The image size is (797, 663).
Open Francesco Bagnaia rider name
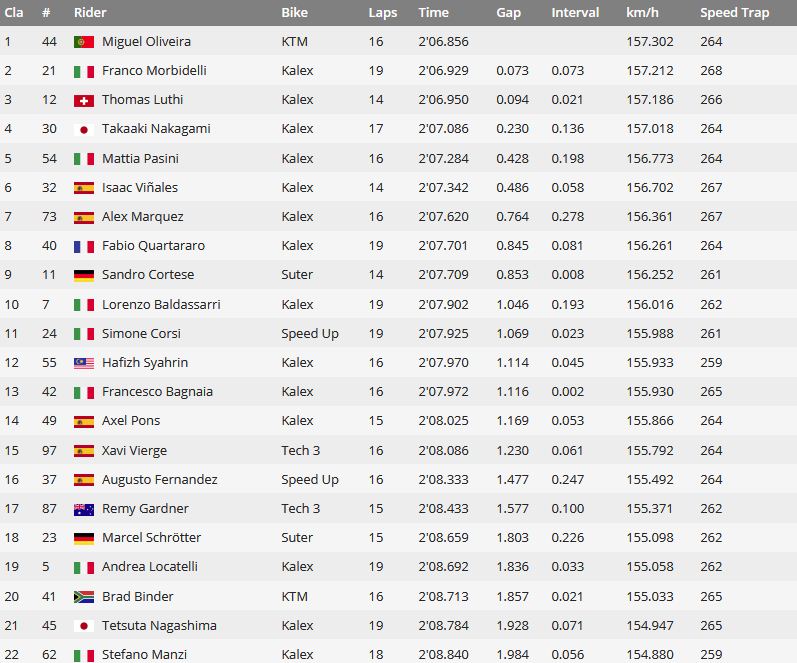[157, 391]
